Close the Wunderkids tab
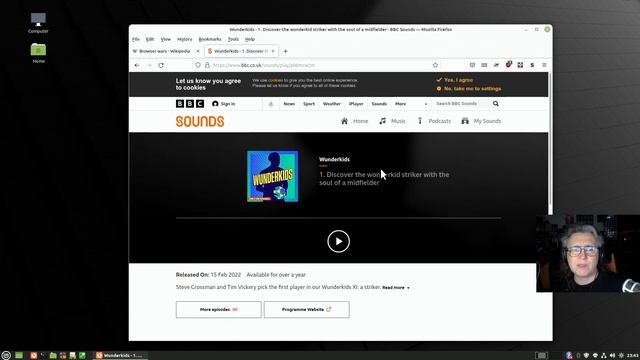 273,51
